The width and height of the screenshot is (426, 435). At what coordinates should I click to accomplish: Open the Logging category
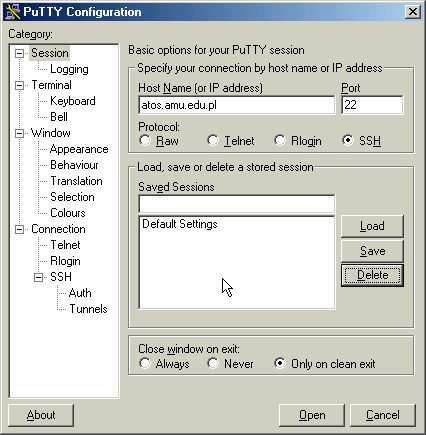69,69
